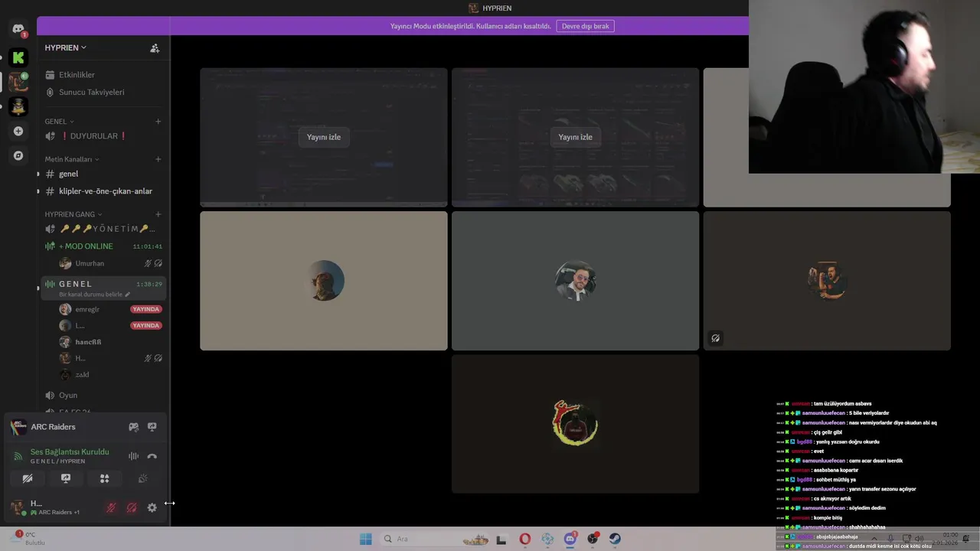Open the soundboard icon

(x=142, y=478)
